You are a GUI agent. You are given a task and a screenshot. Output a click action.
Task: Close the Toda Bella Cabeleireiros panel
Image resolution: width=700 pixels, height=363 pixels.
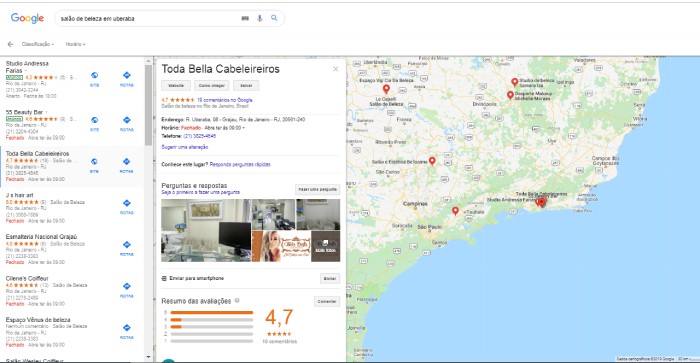click(x=335, y=69)
